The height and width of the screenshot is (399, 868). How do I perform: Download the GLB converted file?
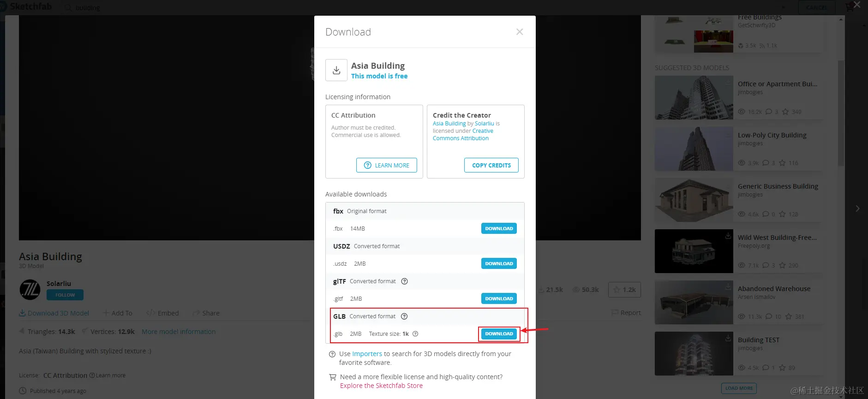(x=499, y=334)
